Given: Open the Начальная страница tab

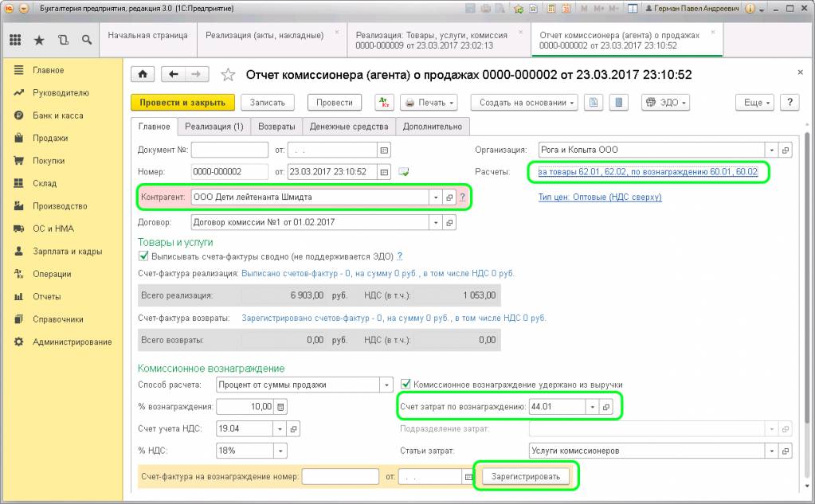Looking at the screenshot, I should tap(147, 40).
